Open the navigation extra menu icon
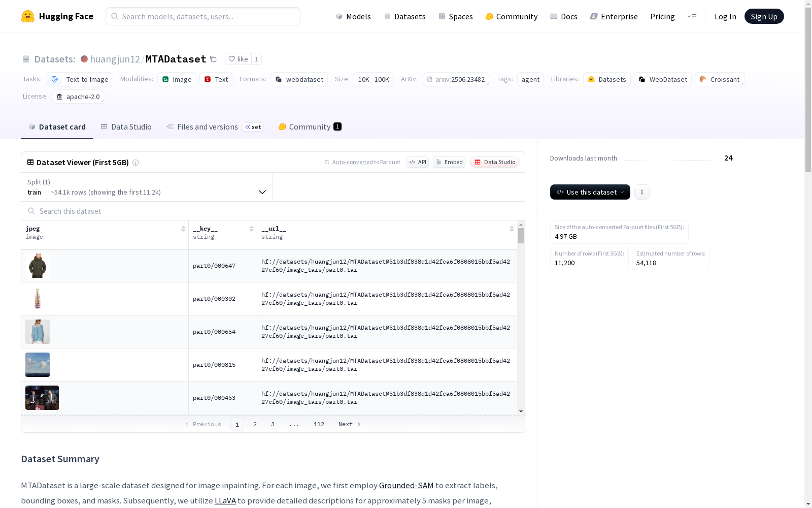This screenshot has width=812, height=508. [x=692, y=16]
